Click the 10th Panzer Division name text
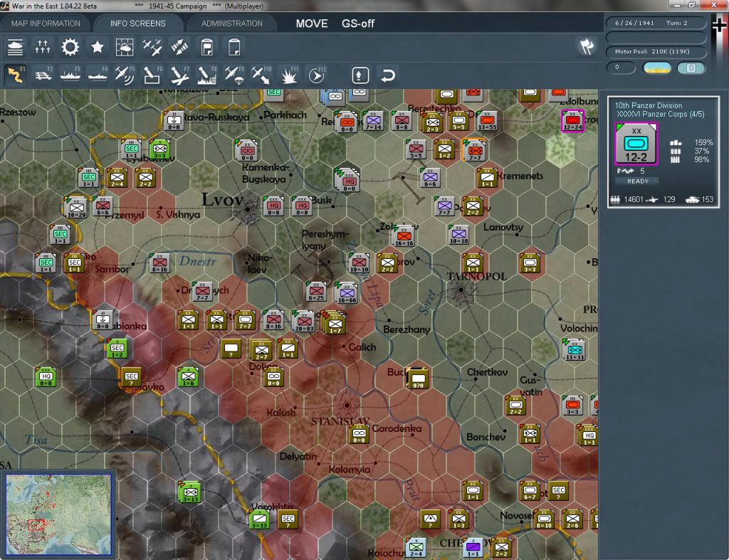 point(649,105)
